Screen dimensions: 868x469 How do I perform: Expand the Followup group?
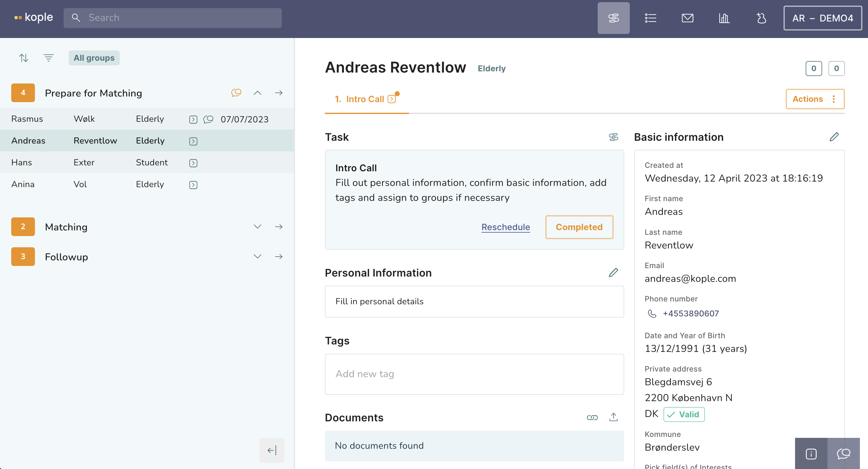pyautogui.click(x=258, y=256)
